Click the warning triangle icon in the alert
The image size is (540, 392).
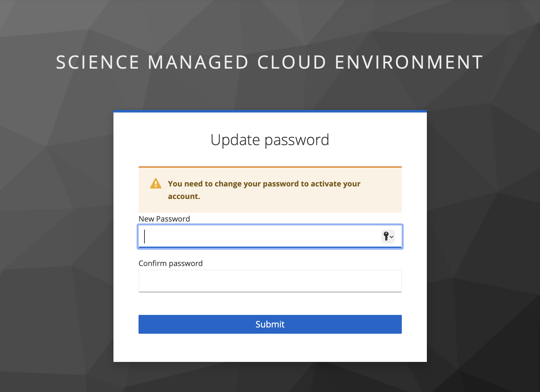click(x=155, y=184)
